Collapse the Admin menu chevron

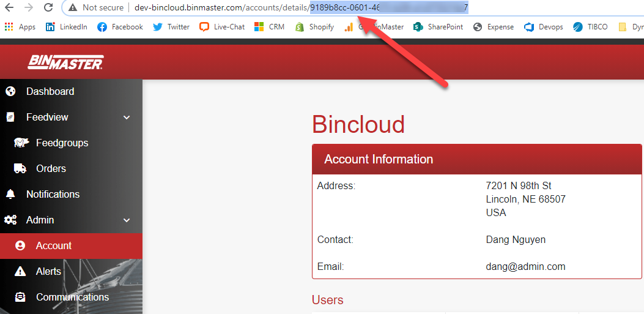tap(127, 220)
